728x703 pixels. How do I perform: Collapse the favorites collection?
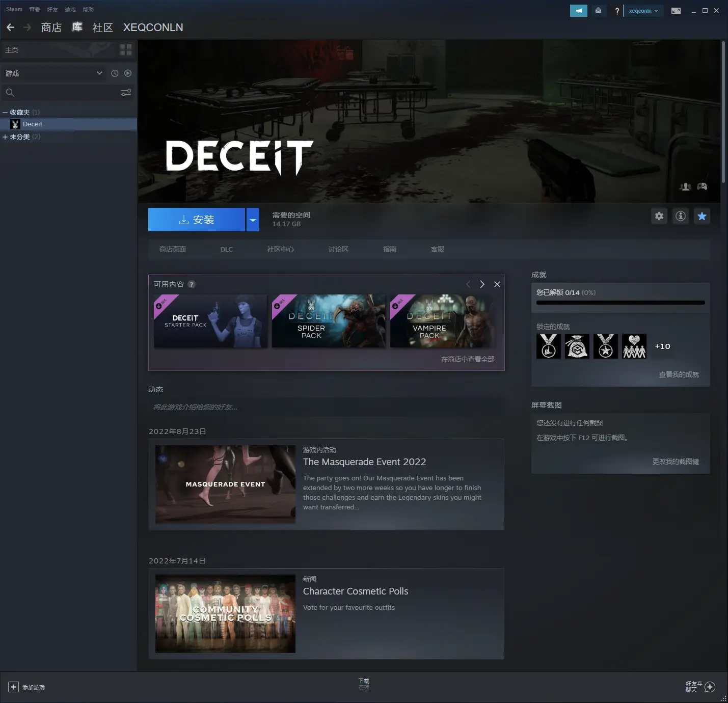(x=5, y=113)
